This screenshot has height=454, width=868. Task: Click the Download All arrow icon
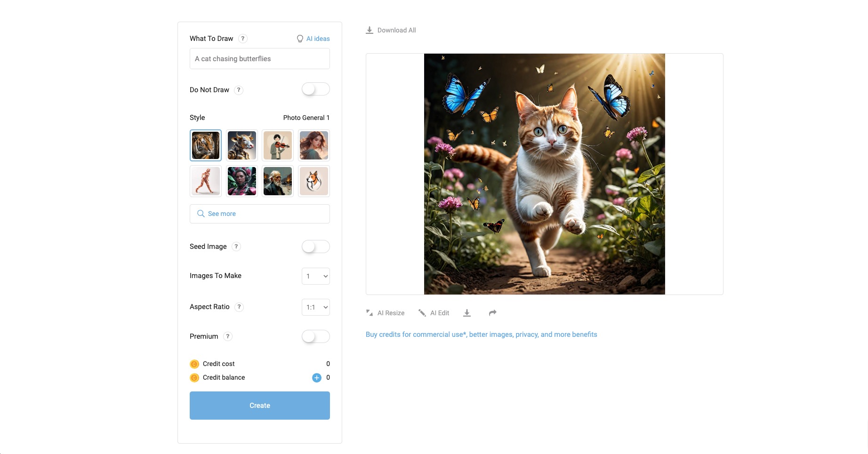pos(370,30)
